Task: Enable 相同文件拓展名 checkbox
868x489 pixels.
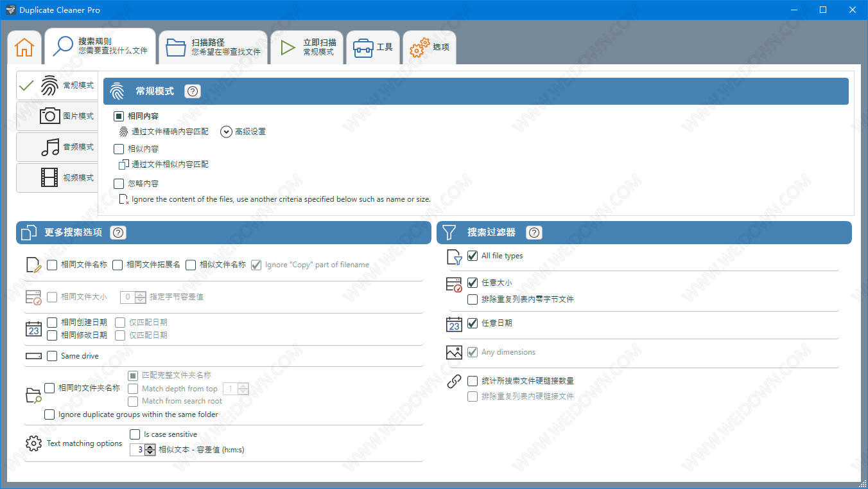Action: 117,265
